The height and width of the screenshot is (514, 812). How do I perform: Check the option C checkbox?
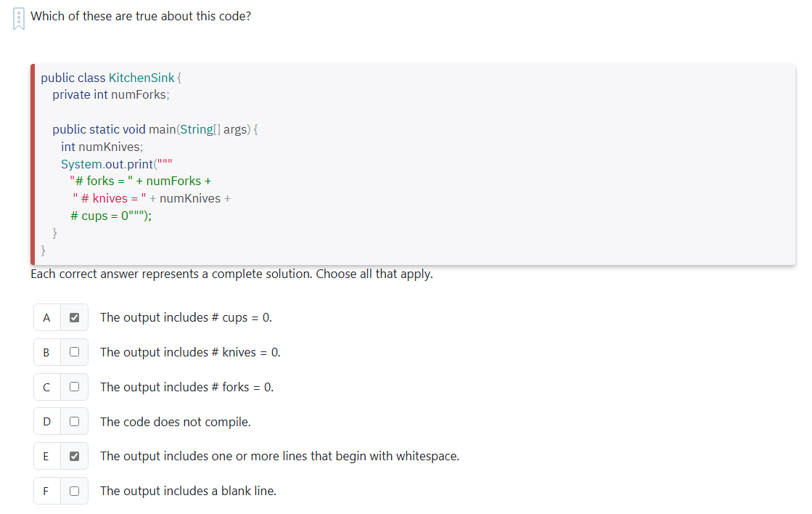73,386
